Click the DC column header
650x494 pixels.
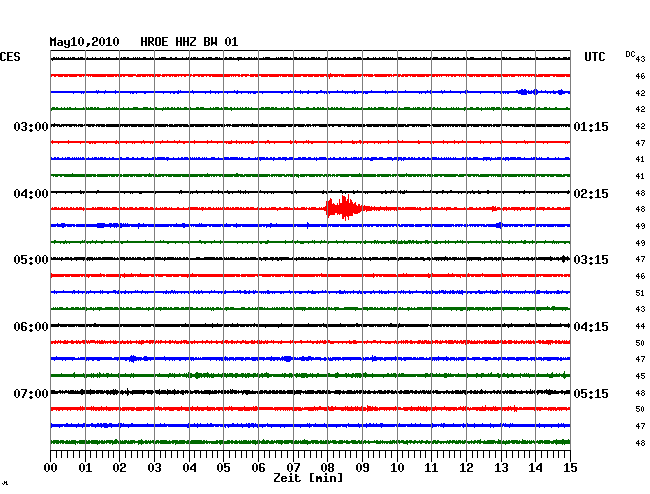coord(630,54)
